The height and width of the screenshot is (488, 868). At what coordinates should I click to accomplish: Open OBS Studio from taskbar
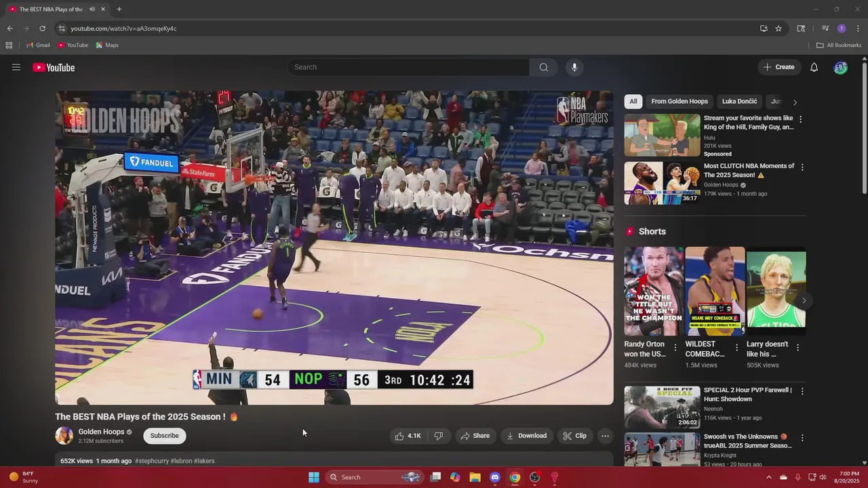coord(534,477)
